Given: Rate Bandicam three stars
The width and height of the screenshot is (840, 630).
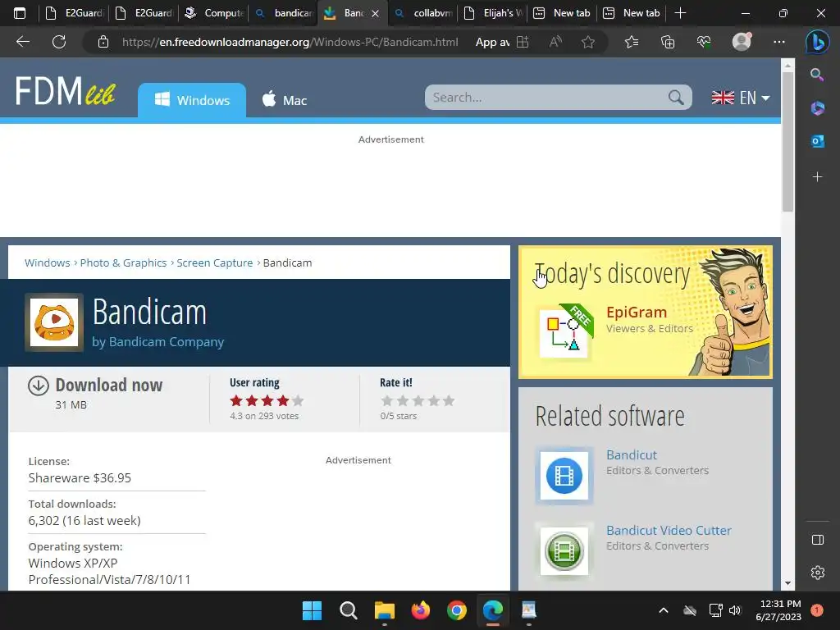Looking at the screenshot, I should (418, 400).
